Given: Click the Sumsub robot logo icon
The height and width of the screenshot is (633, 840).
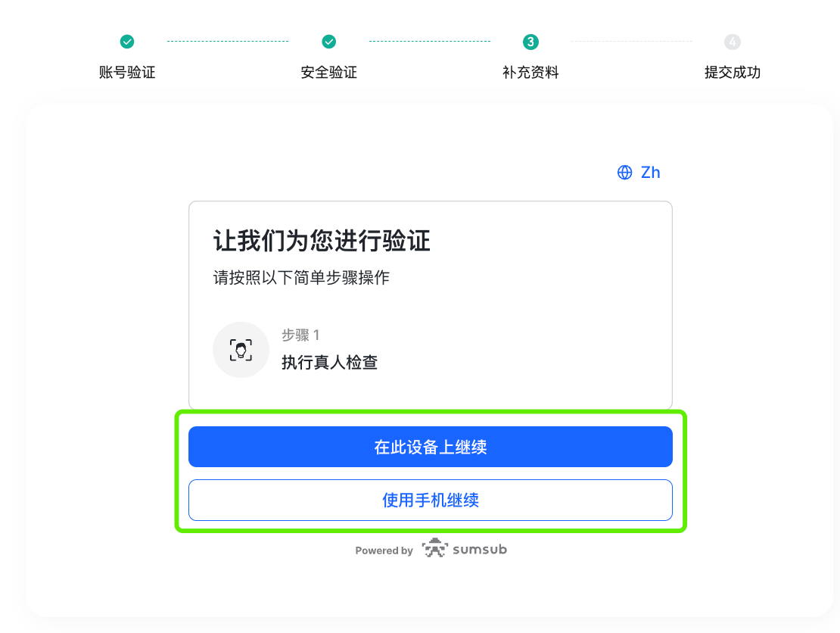Looking at the screenshot, I should tap(434, 549).
